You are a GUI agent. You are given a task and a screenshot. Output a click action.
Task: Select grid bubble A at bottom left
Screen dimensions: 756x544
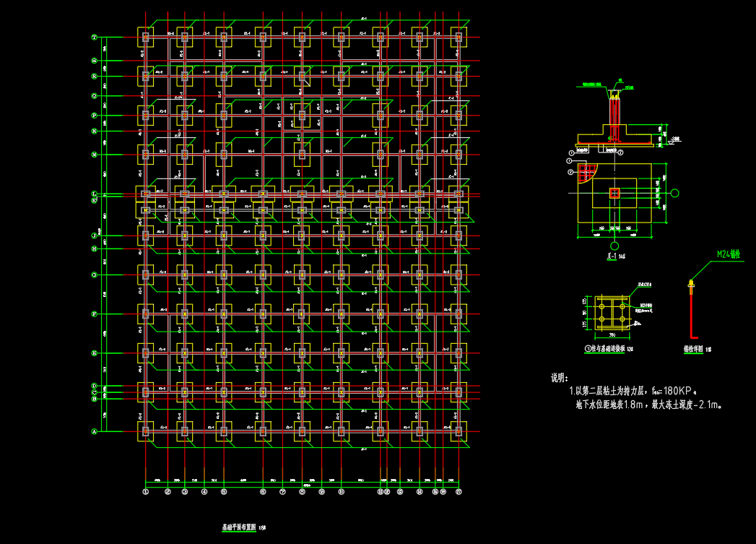pos(95,431)
